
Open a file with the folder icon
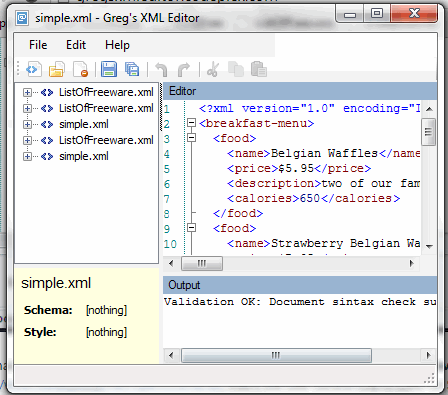pos(56,69)
